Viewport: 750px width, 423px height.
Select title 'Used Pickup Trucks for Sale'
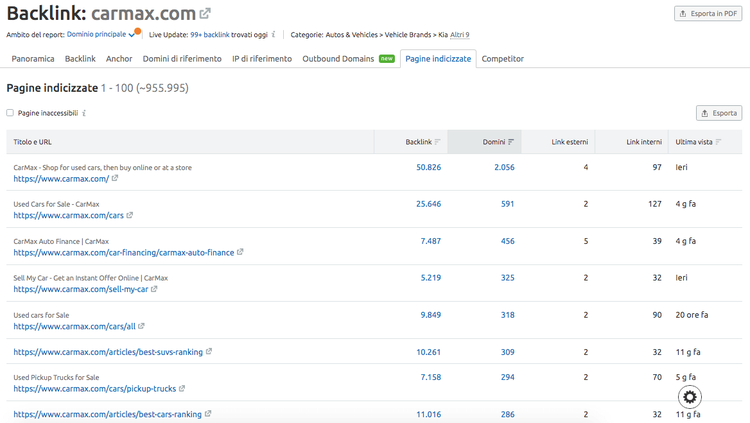coord(56,377)
